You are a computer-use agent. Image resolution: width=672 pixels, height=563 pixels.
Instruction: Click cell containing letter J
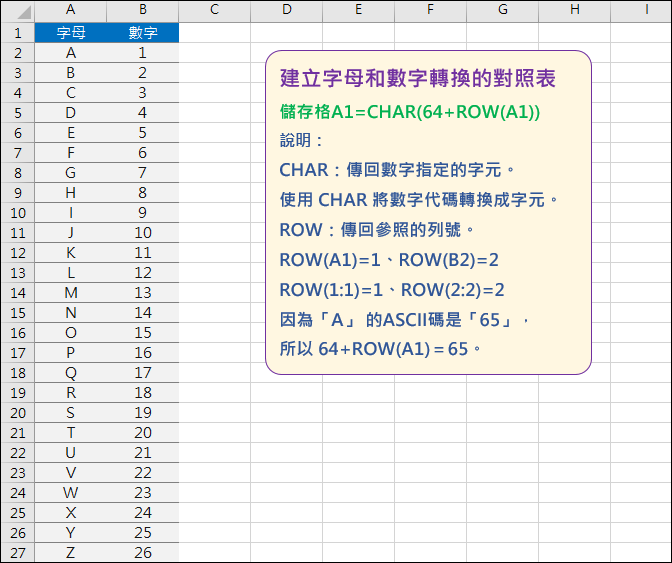[x=71, y=233]
